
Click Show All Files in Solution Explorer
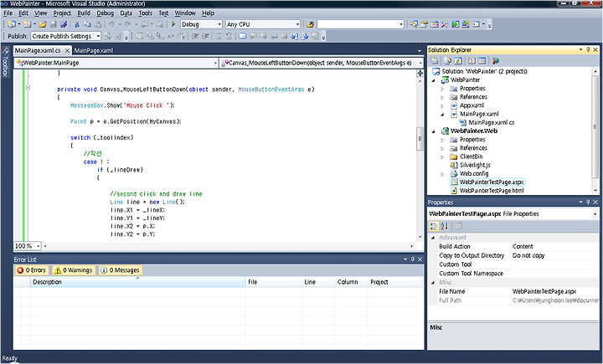tap(448, 61)
